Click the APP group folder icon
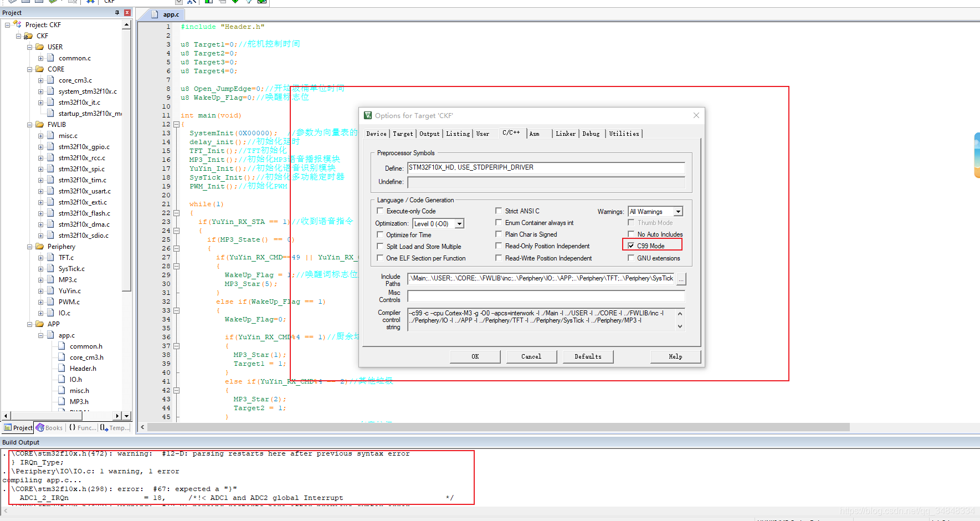Image resolution: width=980 pixels, height=521 pixels. point(39,324)
